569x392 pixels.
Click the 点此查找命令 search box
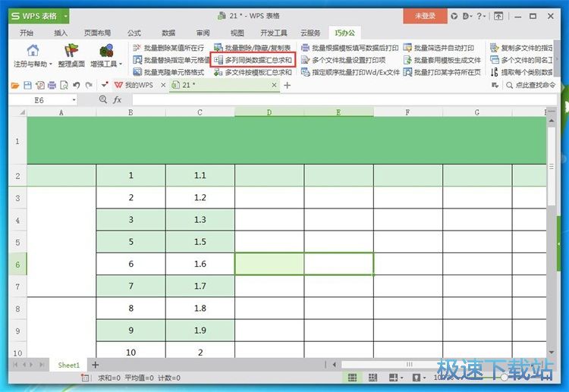click(x=531, y=85)
